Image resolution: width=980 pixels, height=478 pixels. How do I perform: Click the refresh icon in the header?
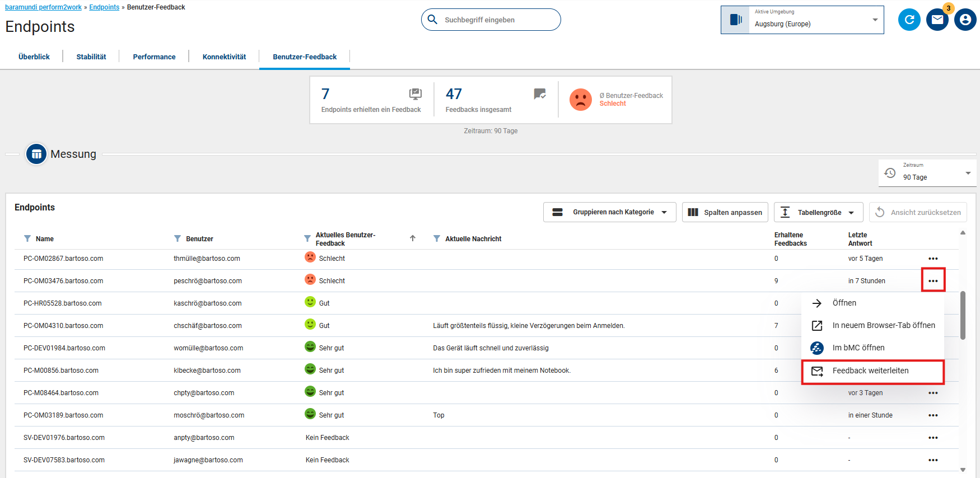click(x=909, y=20)
